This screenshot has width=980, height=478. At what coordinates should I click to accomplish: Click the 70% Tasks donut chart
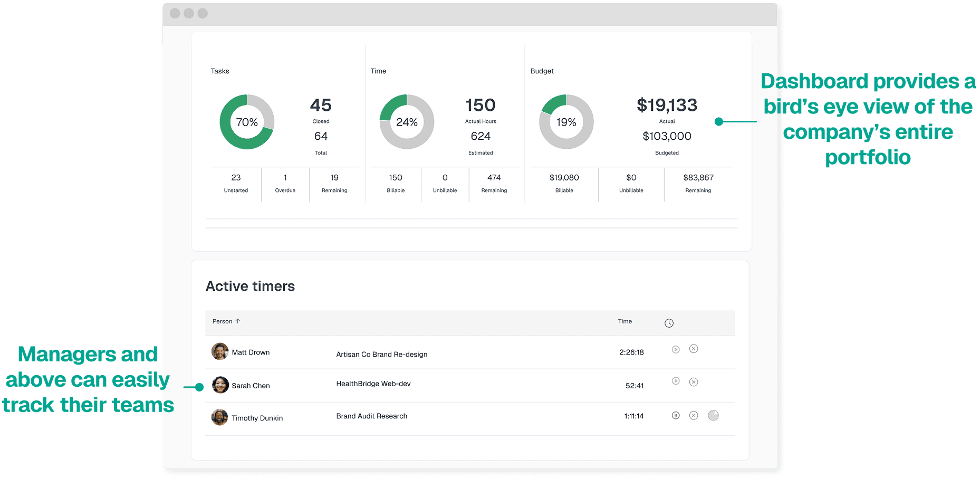(247, 122)
